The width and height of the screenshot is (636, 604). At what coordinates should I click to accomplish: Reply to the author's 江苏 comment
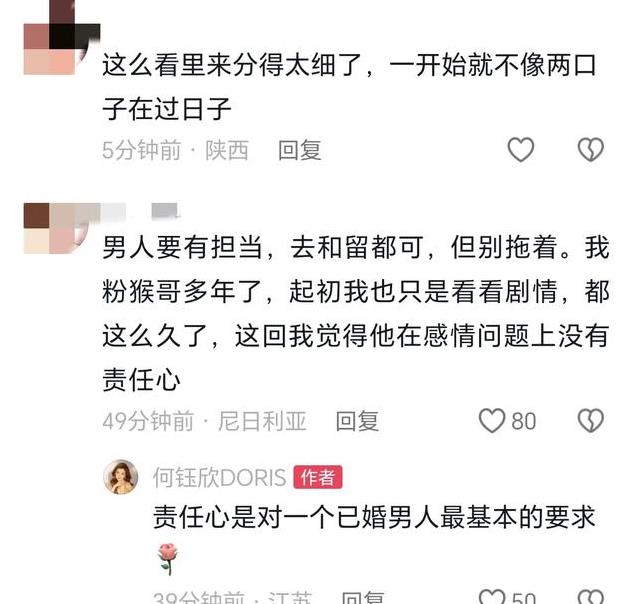click(x=362, y=598)
